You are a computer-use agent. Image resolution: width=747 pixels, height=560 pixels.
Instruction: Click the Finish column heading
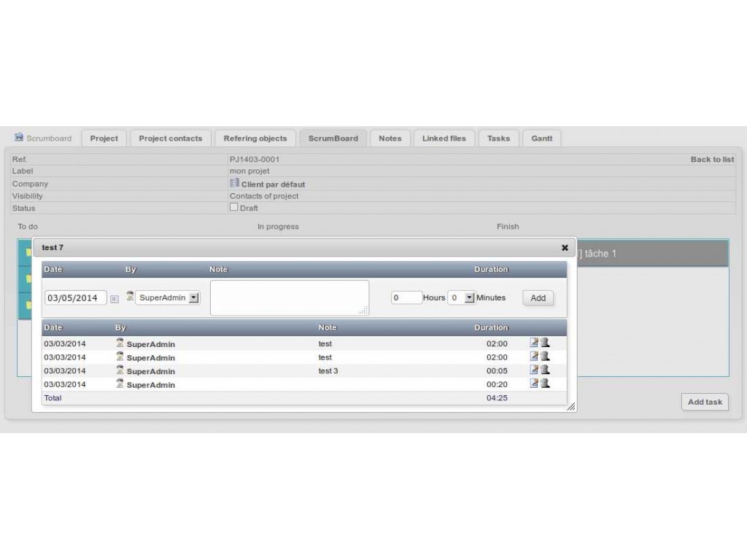[508, 227]
